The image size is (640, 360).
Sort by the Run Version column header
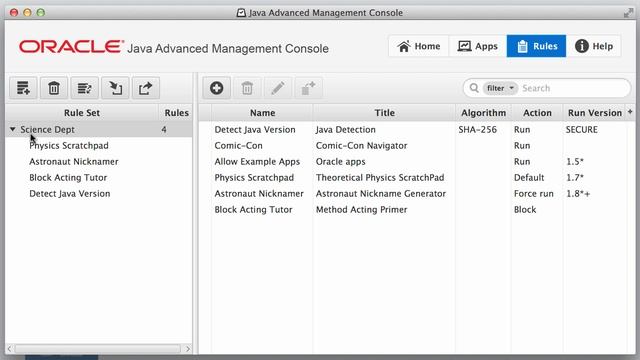coord(595,113)
